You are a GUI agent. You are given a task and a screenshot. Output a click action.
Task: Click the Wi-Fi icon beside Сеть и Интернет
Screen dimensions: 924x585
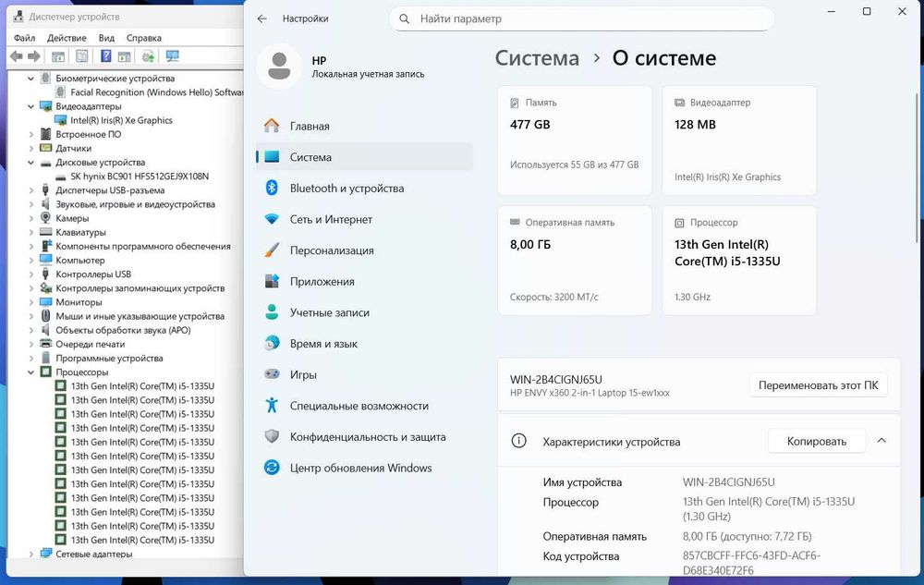click(x=271, y=219)
